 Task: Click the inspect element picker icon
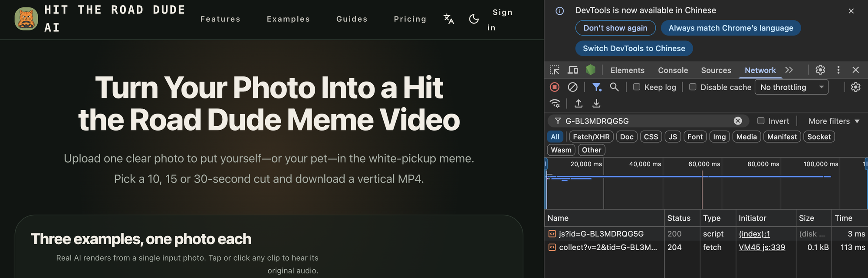[x=555, y=70]
